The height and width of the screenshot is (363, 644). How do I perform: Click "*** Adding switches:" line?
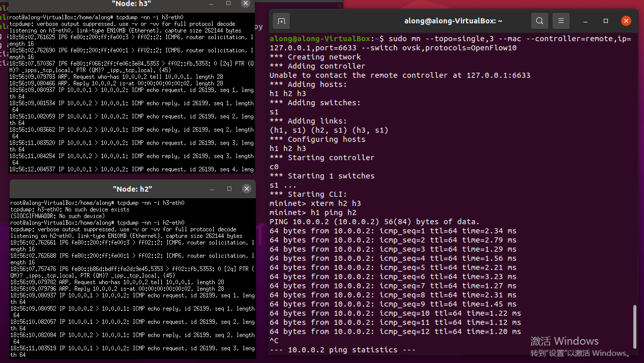[315, 103]
